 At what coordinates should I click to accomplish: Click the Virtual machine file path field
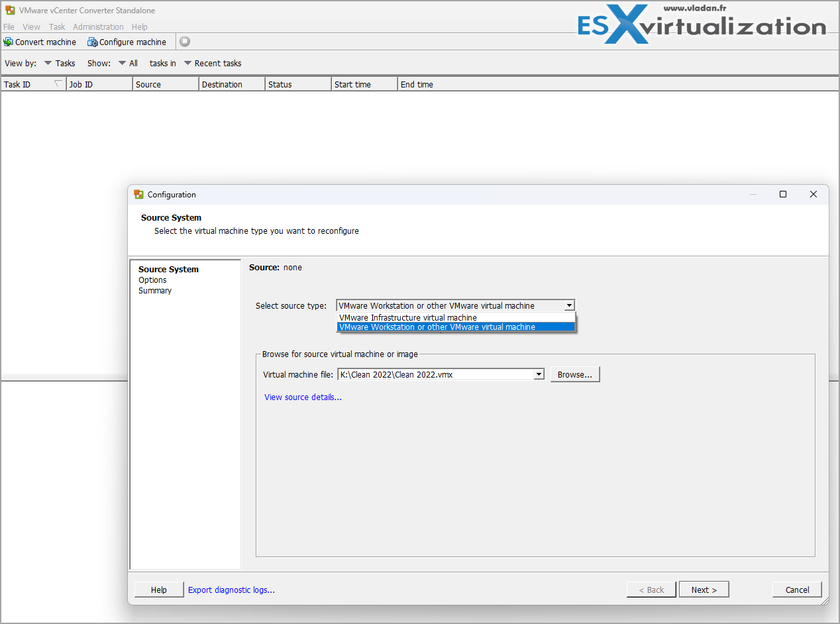tap(435, 374)
